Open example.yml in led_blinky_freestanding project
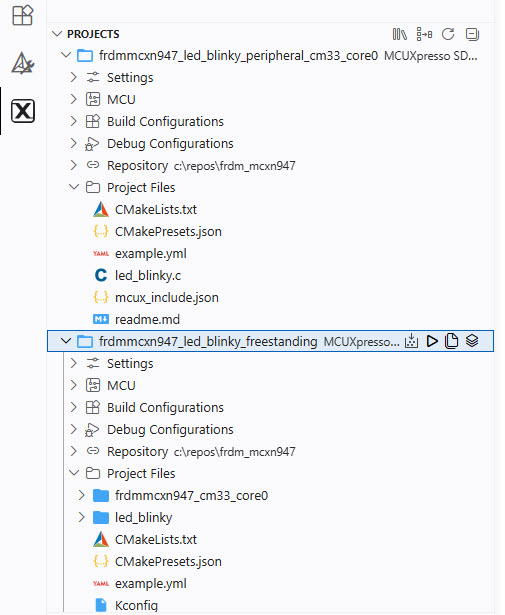Screen dimensions: 505x615 click(x=151, y=583)
